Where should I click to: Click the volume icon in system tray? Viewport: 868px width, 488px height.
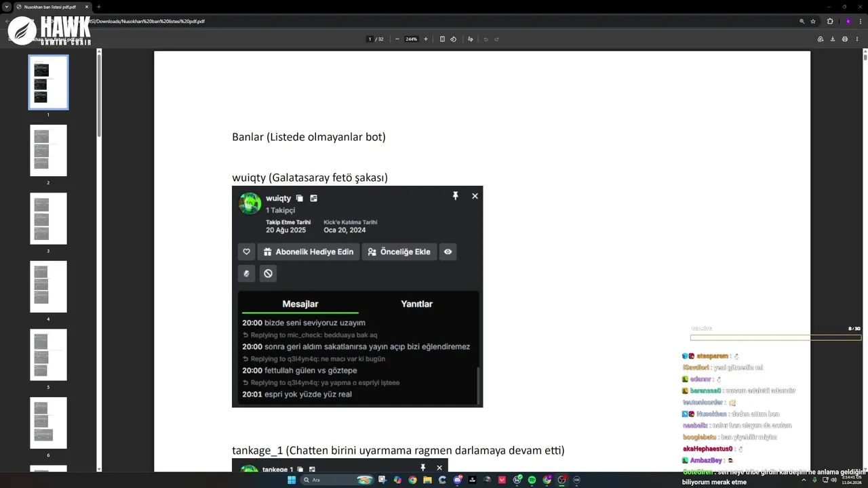point(833,480)
